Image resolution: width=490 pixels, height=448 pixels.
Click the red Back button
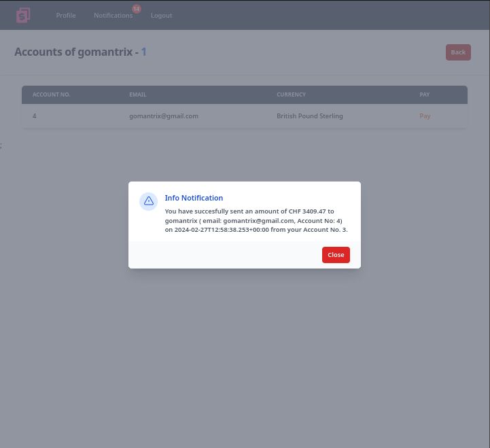[458, 52]
